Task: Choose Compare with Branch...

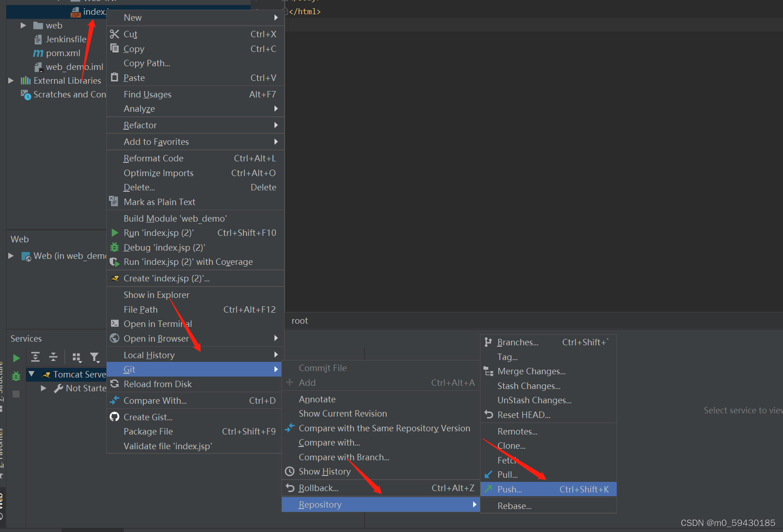Action: click(x=381, y=457)
